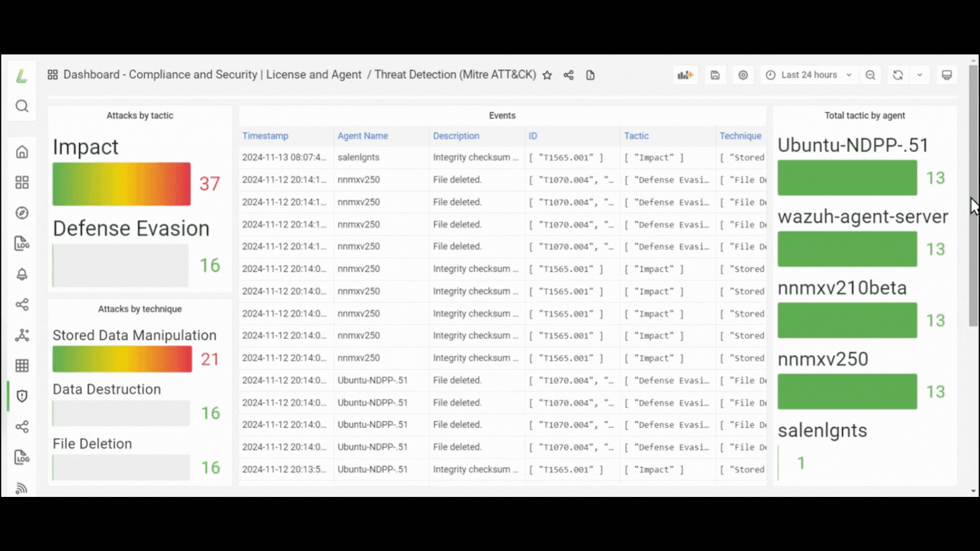Click the Impact value 37
This screenshot has width=980, height=551.
209,184
